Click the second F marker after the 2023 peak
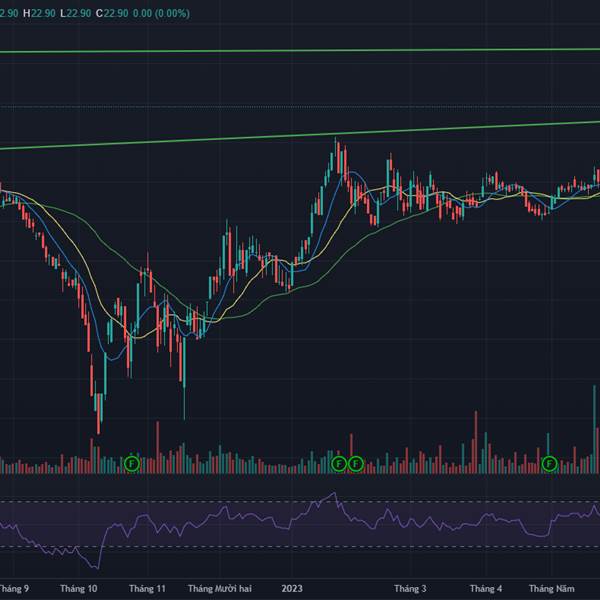This screenshot has width=600, height=600. coord(356,464)
